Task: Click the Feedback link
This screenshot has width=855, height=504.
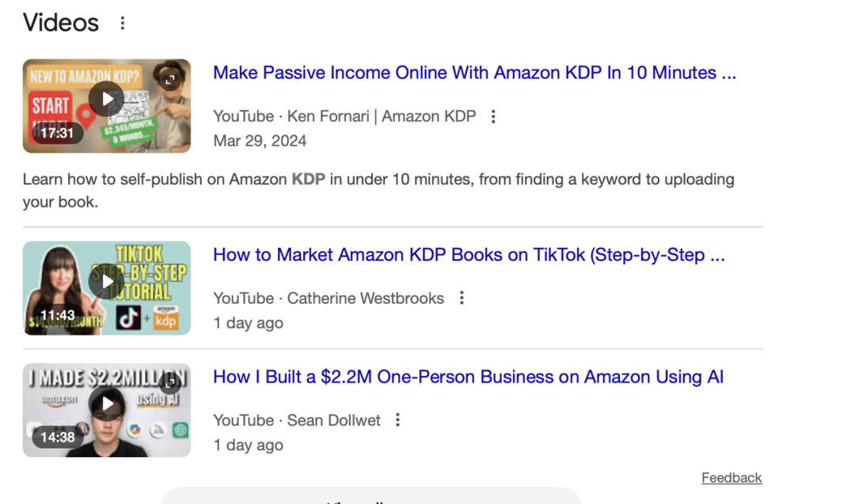Action: (x=731, y=478)
